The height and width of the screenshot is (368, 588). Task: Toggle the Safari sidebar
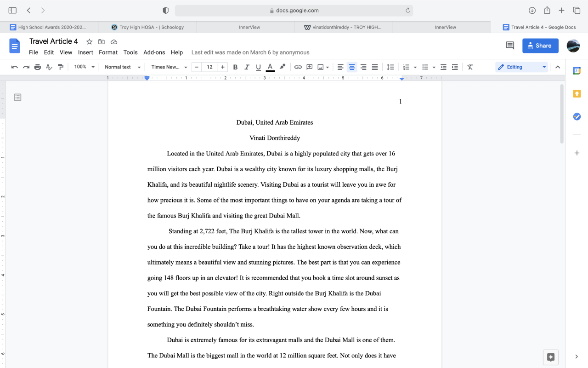click(x=12, y=11)
